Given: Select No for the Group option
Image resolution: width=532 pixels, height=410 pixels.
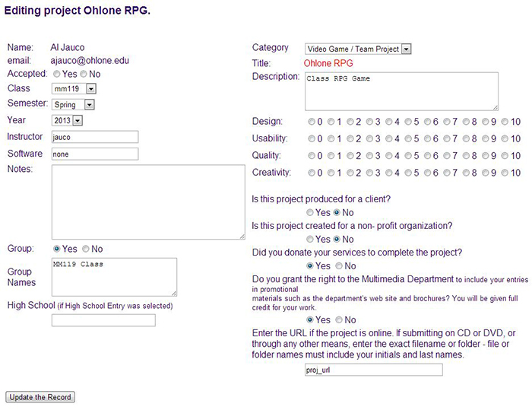Looking at the screenshot, I should click(86, 249).
